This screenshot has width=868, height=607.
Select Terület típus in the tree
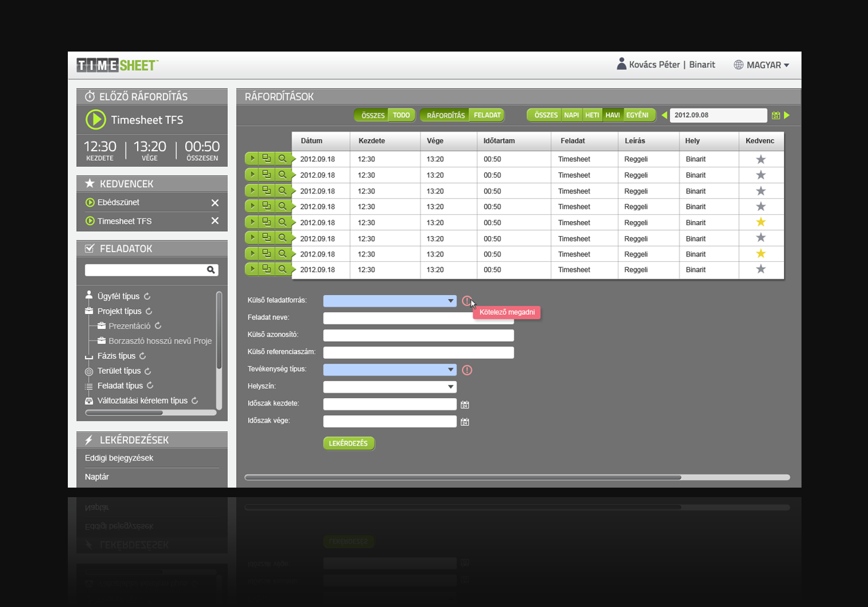pos(119,371)
